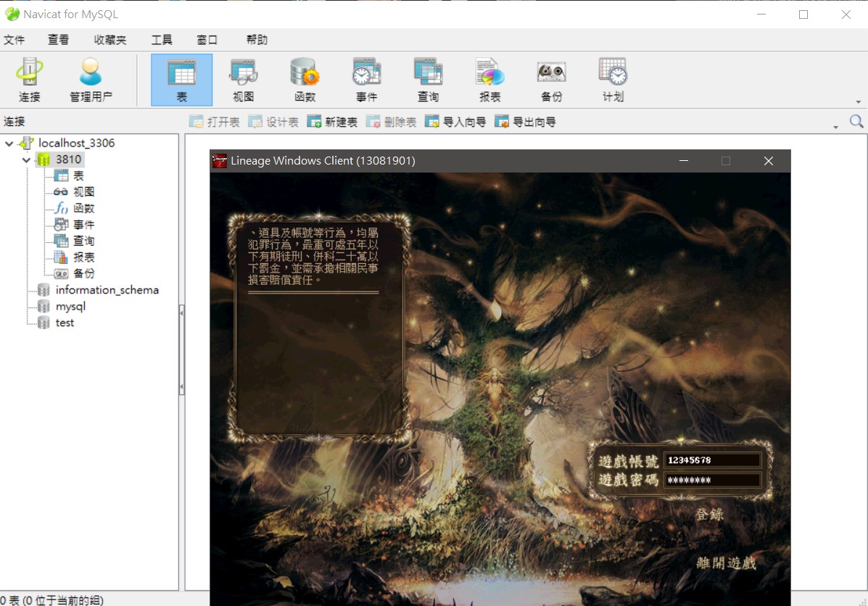Screen dimensions: 868x606
Task: Select 表 under 3810 database
Action: 78,176
